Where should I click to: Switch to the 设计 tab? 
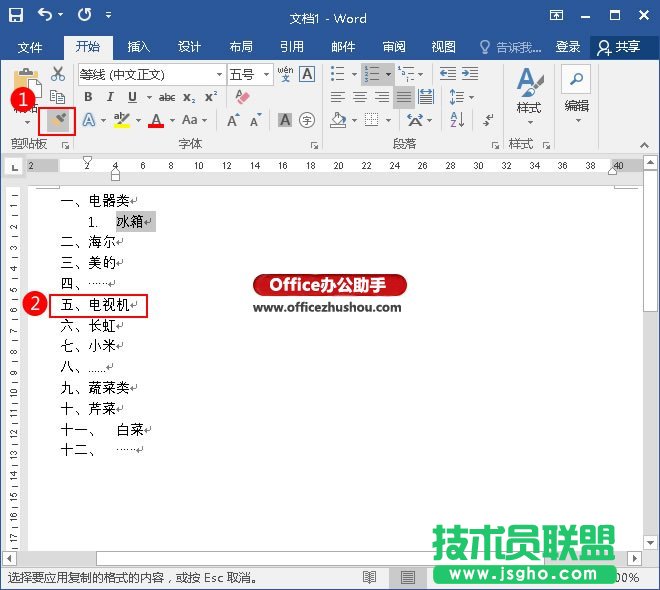pos(189,46)
